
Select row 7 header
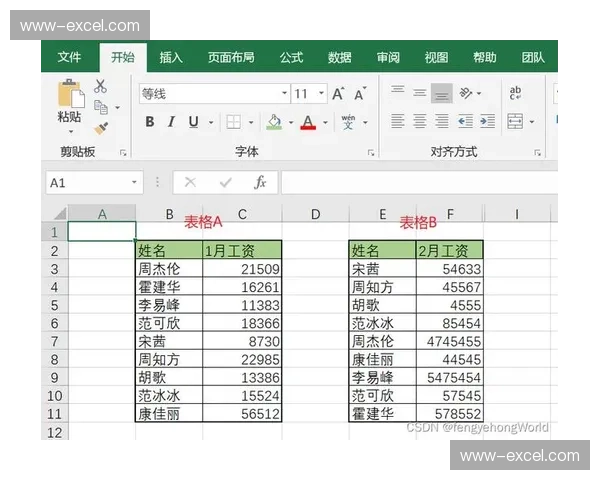[54, 341]
